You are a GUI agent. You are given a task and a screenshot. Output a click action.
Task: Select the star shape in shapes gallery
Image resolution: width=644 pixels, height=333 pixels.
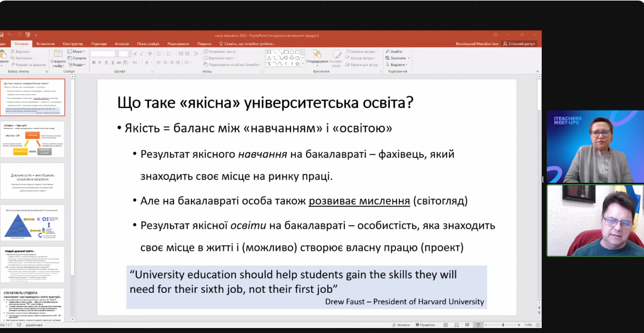point(298,64)
